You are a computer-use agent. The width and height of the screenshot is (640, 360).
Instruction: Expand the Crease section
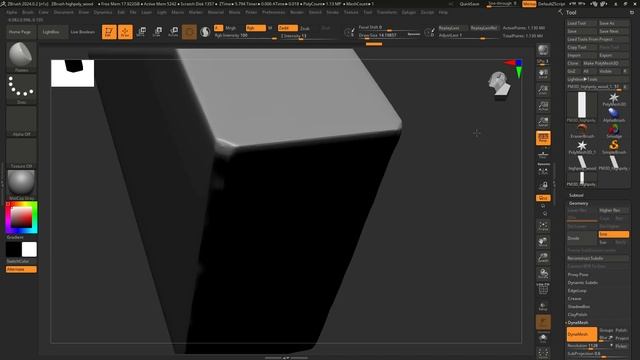(574, 299)
